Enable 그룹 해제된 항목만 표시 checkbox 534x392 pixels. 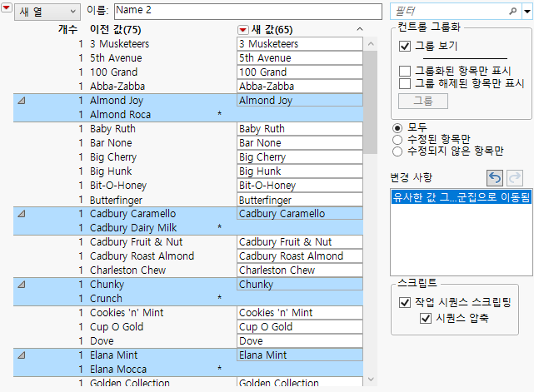click(x=405, y=83)
